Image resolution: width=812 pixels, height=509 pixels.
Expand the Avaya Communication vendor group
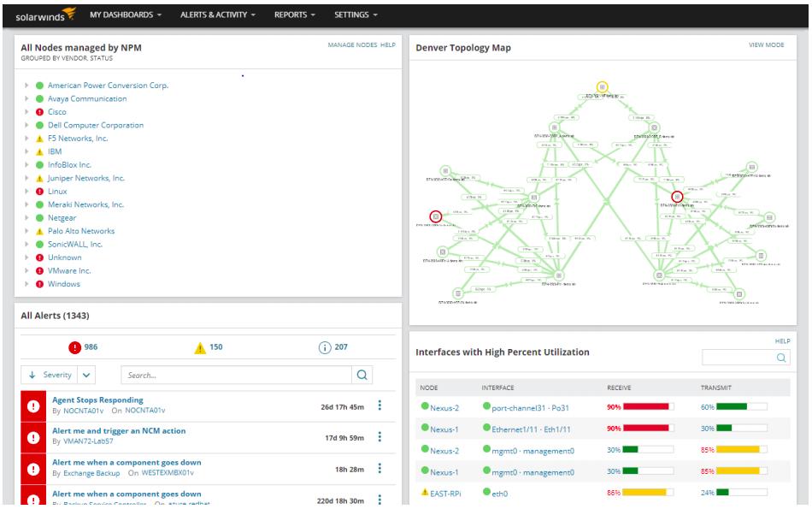(26, 98)
